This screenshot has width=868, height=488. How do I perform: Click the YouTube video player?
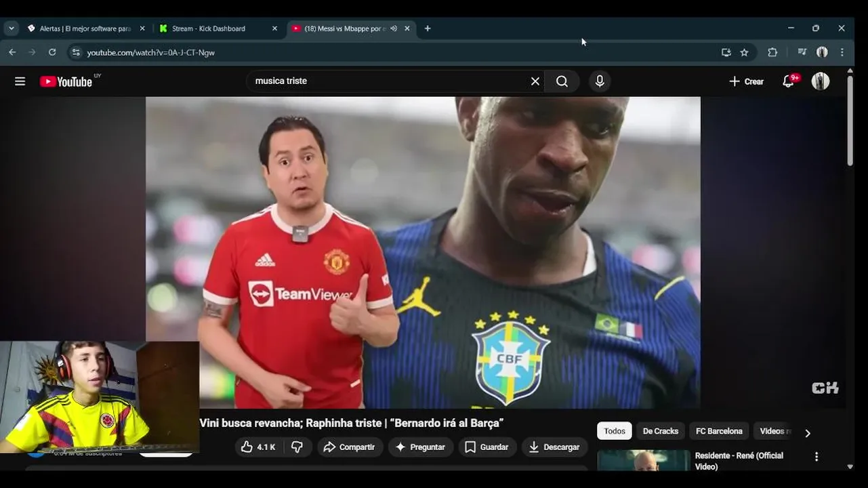point(423,252)
